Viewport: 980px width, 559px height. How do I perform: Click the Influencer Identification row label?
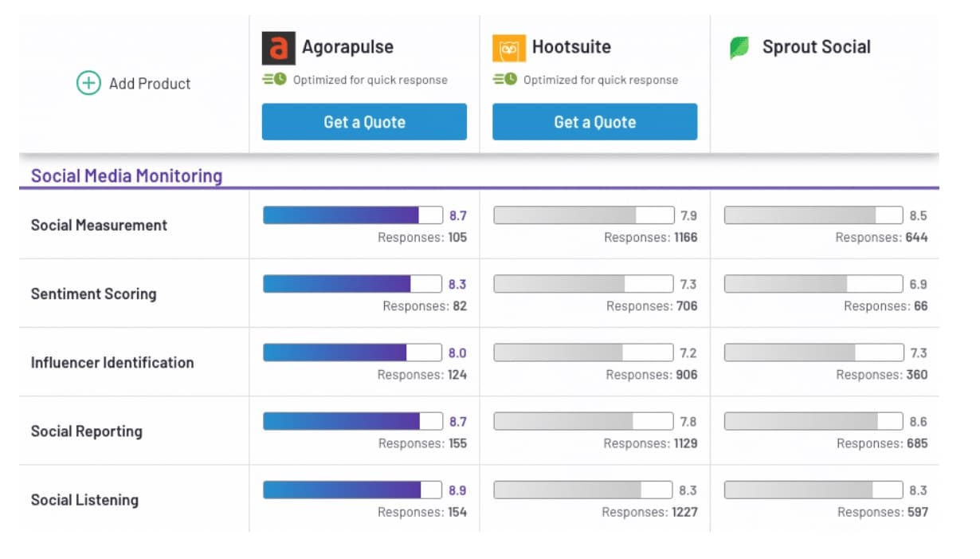(x=112, y=363)
